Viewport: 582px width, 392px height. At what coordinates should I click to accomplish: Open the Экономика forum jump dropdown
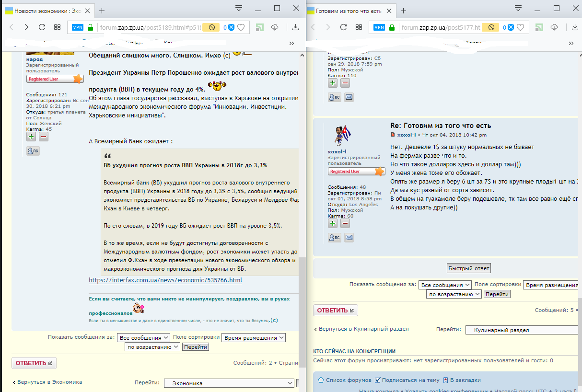coord(229,383)
